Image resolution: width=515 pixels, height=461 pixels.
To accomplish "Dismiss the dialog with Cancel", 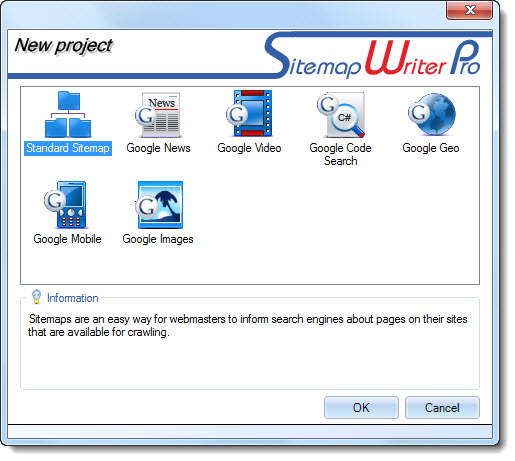I will (442, 408).
